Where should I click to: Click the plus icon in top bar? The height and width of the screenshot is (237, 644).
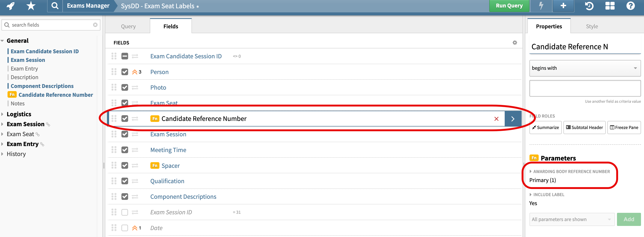point(563,5)
